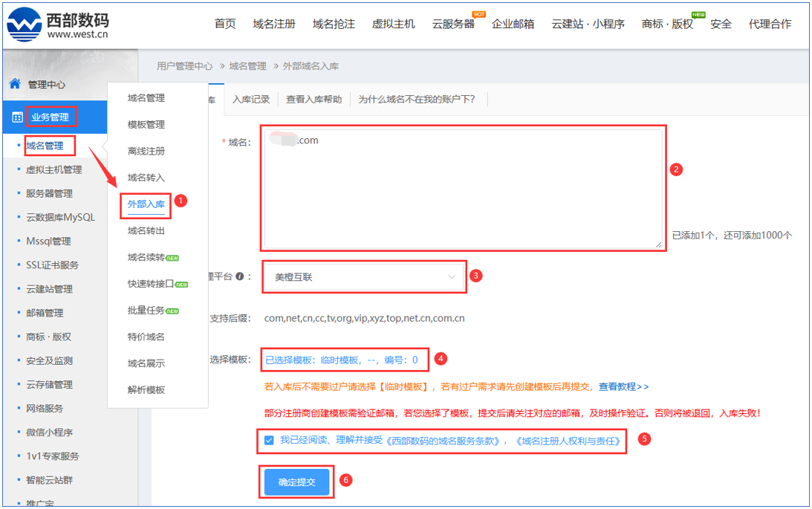The height and width of the screenshot is (509, 812).
Task: Open SSL证书服务 in the sidebar
Action: pyautogui.click(x=52, y=265)
